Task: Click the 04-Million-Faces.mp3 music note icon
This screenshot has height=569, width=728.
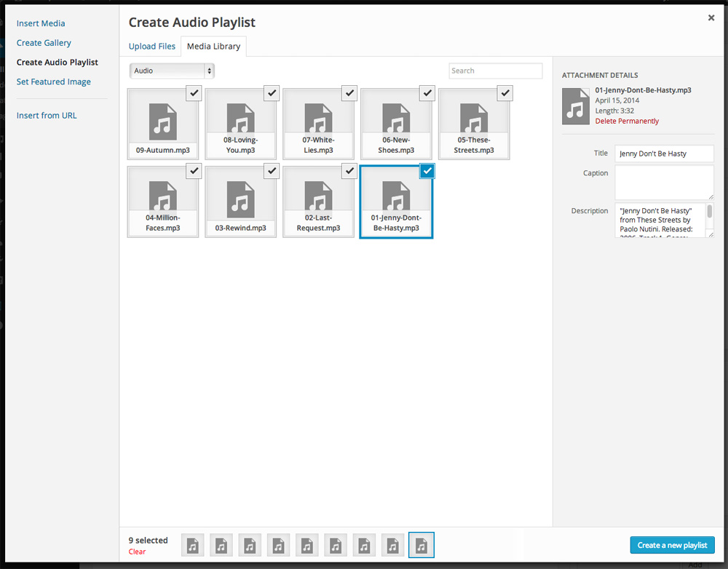Action: tap(162, 196)
